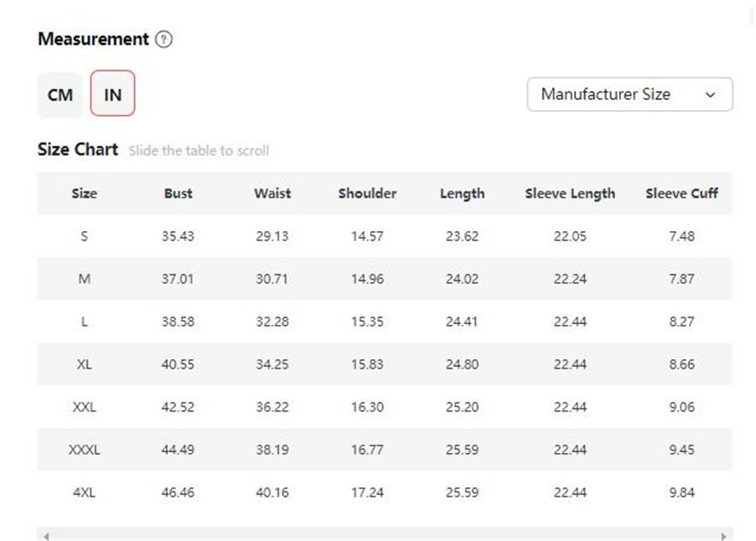The height and width of the screenshot is (541, 756).
Task: Click the Manufacturer Size dropdown chevron
Action: click(710, 94)
